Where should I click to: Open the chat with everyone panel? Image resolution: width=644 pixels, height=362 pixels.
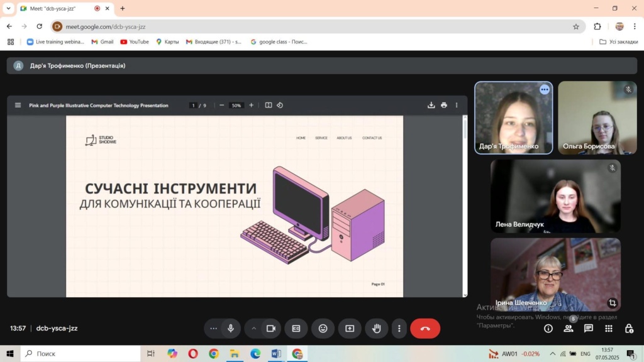tap(589, 328)
